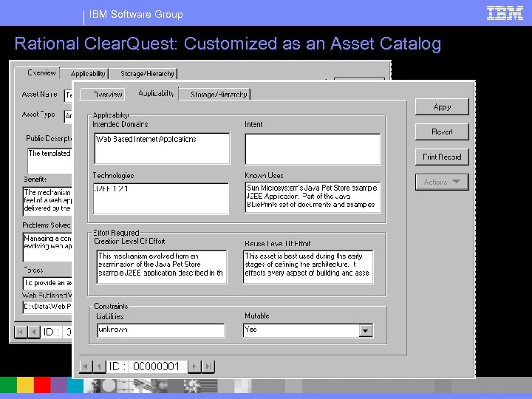Click the Print Record button
This screenshot has width=532, height=399.
[442, 157]
